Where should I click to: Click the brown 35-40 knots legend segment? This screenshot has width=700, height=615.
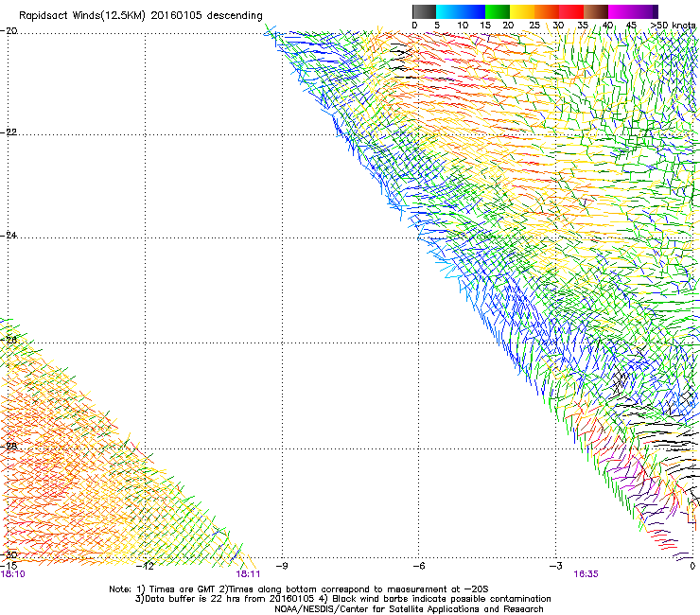(x=596, y=11)
